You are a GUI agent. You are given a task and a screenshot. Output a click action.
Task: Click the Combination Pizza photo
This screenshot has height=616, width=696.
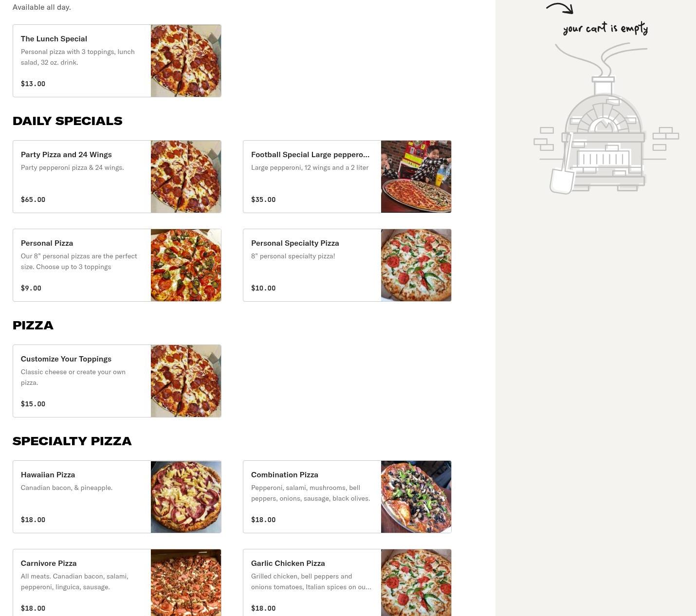[416, 497]
